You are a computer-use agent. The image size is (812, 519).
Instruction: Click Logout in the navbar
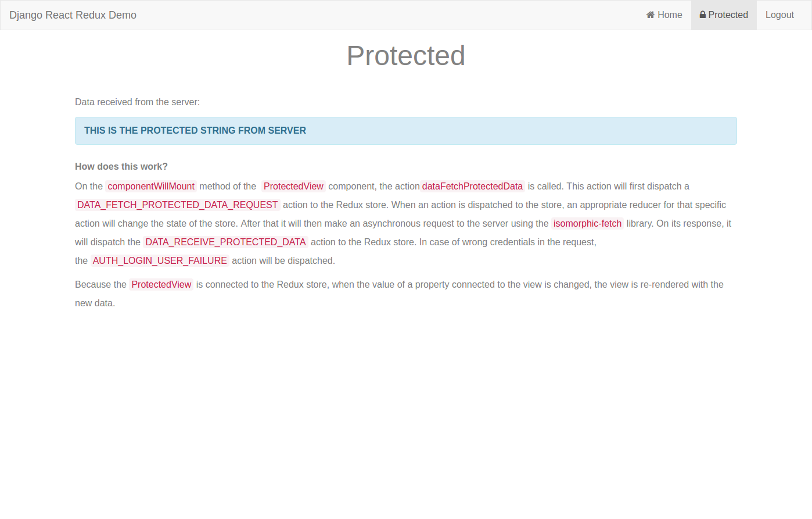(x=779, y=15)
